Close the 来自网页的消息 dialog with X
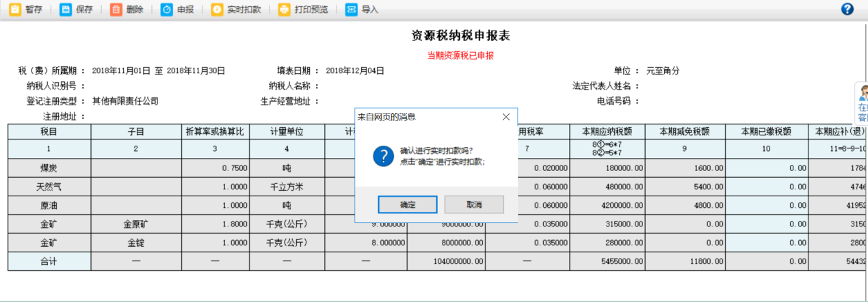The width and height of the screenshot is (868, 305). tap(506, 117)
